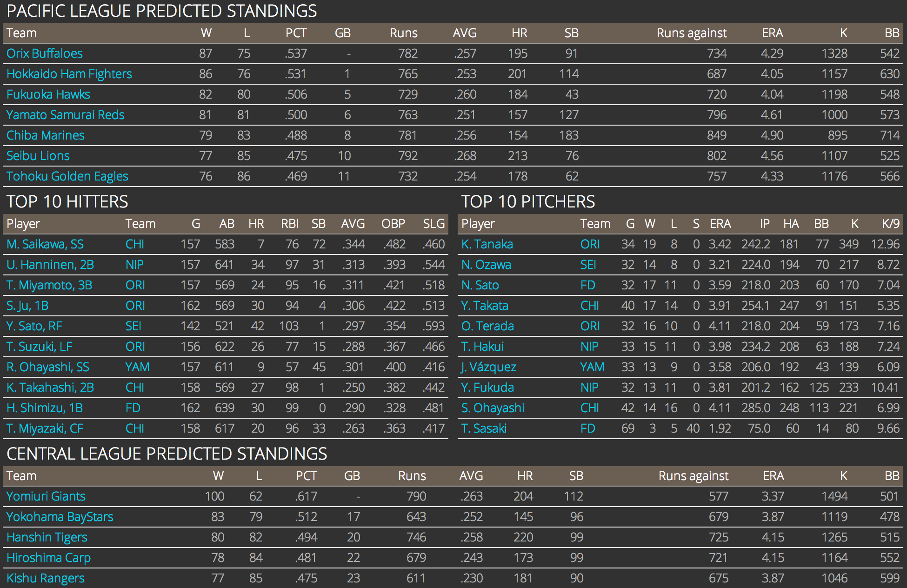Open the Tohoku Golden Eagles link

click(x=67, y=176)
